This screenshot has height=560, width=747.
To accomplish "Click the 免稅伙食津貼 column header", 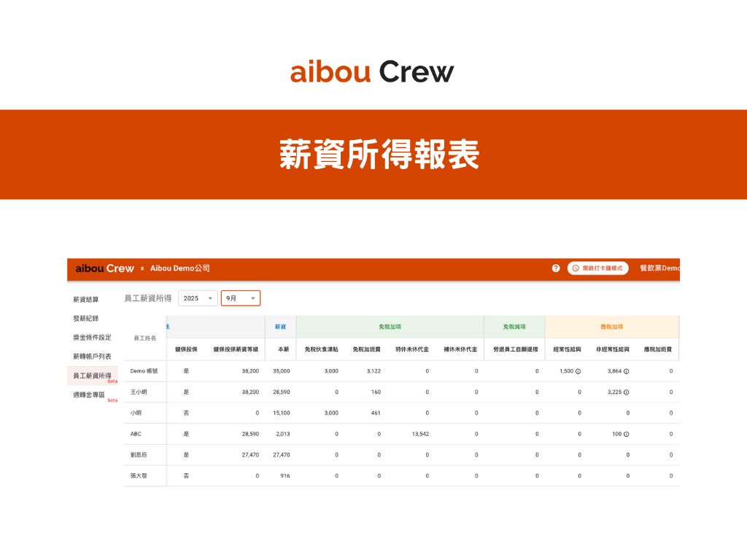I will 322,349.
